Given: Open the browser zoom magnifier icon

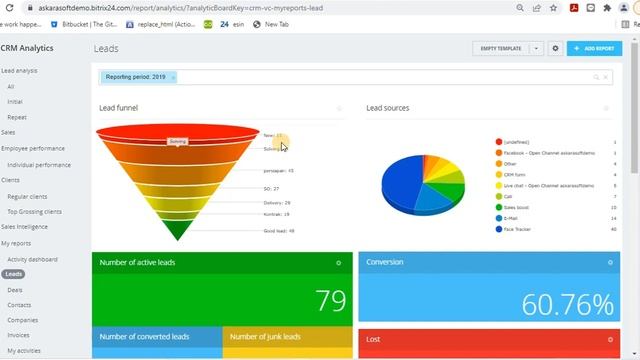Looking at the screenshot, I should point(520,8).
